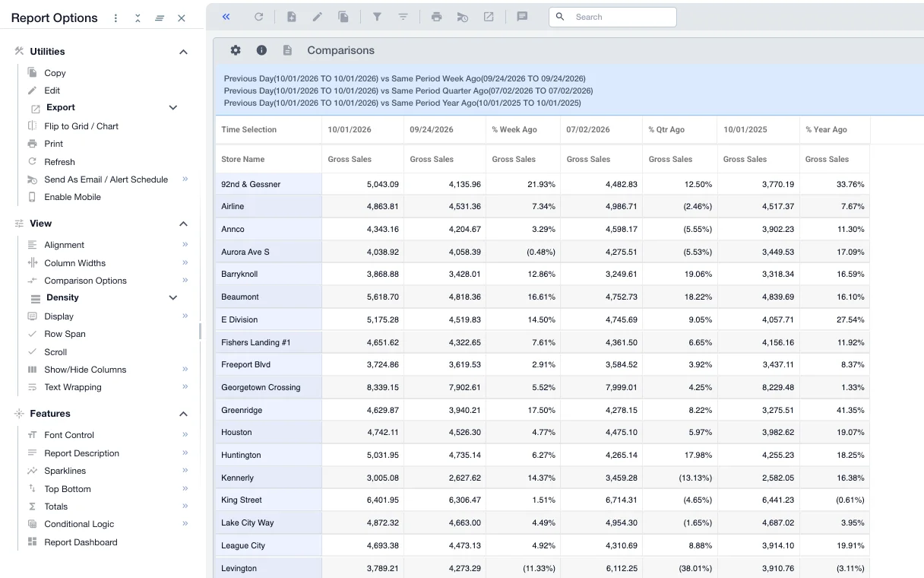Click the 41.35% year ago cell
This screenshot has height=578, width=924.
834,410
